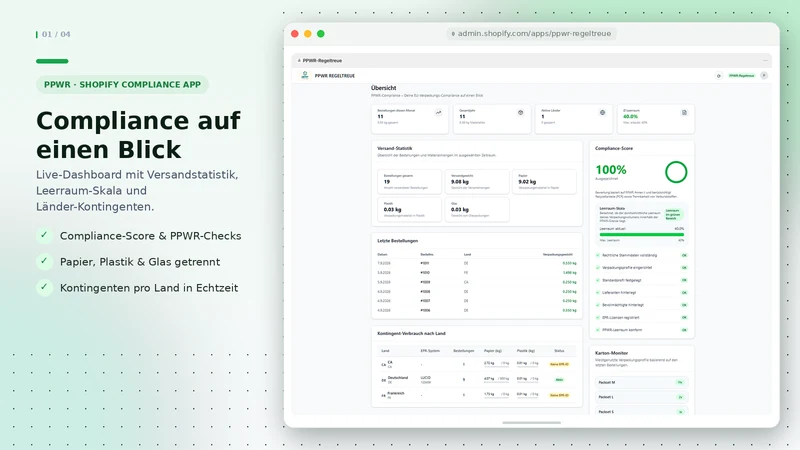Viewport: 800px width, 450px height.
Task: Click the green circular compliance score ring
Action: (676, 172)
